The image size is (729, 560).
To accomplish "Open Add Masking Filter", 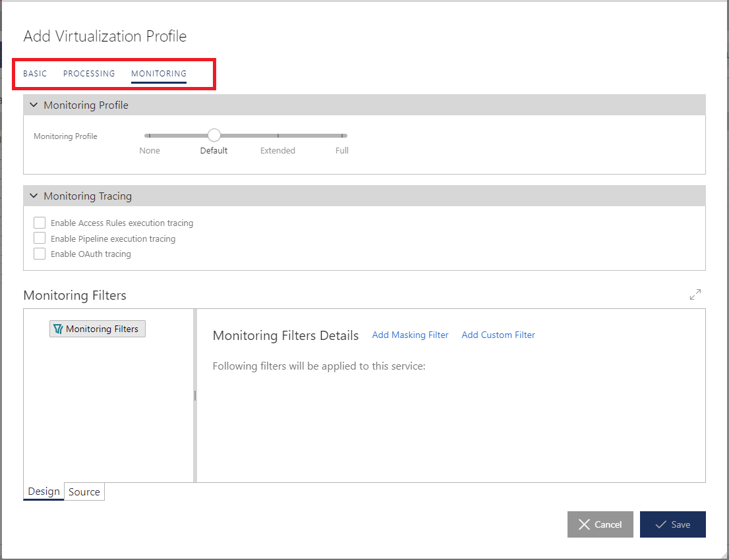I will click(x=410, y=335).
